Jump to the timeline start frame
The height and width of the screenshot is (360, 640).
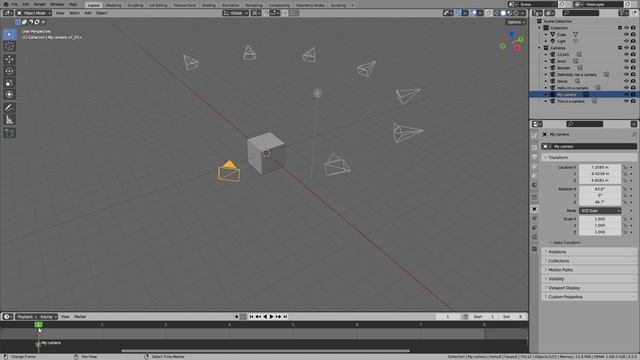click(x=251, y=317)
